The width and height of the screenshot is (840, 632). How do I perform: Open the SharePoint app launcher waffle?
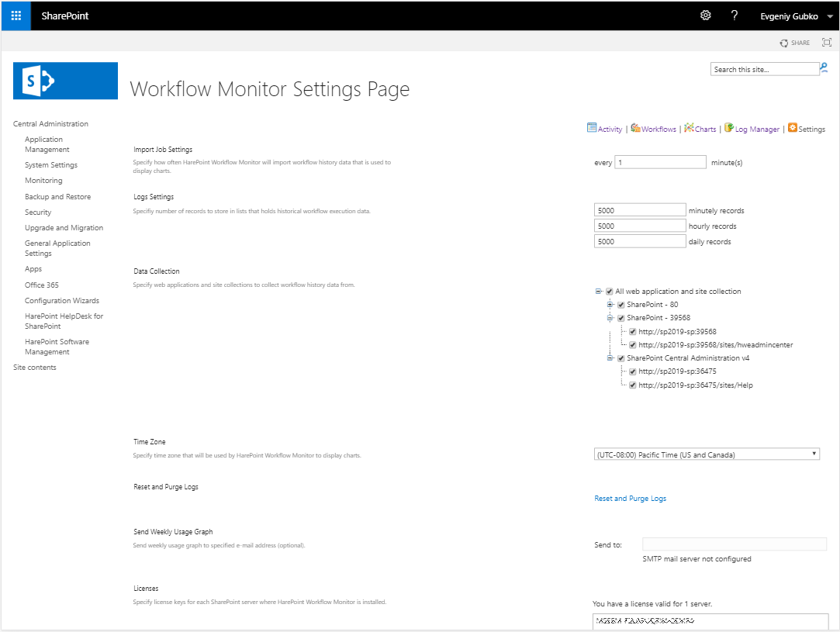click(16, 16)
